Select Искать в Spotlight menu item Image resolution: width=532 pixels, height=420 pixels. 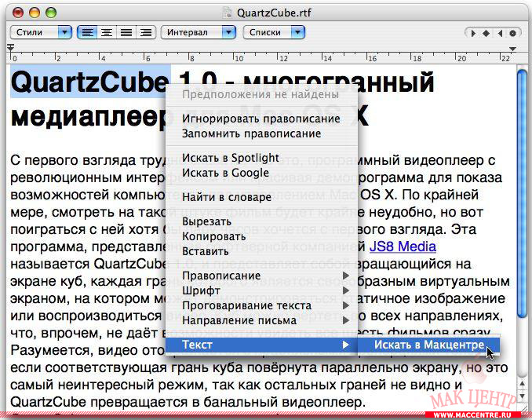[261, 158]
